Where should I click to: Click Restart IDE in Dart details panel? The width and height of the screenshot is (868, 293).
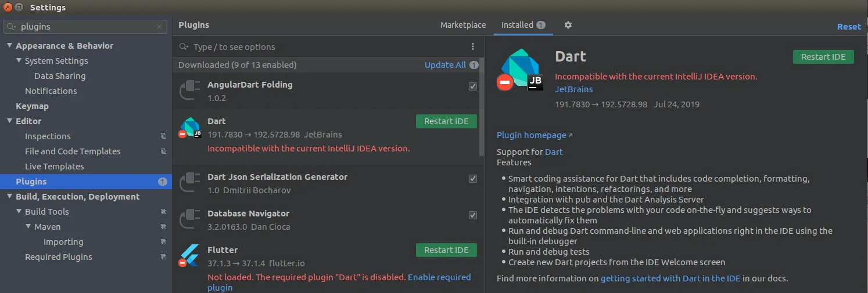point(823,57)
